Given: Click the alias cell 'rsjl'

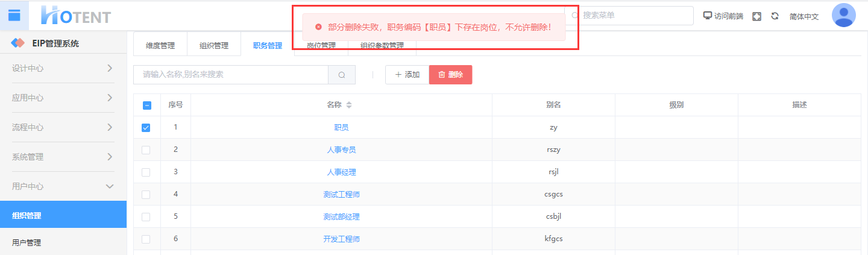Looking at the screenshot, I should 553,172.
